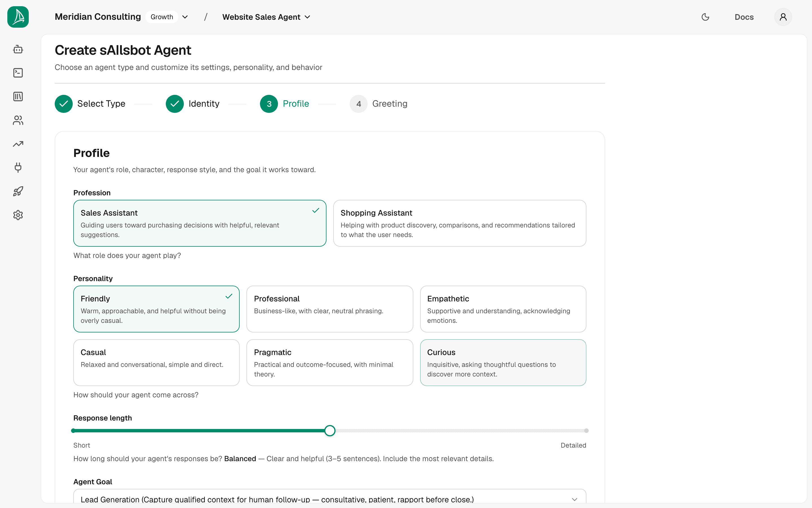This screenshot has height=508, width=812.
Task: Click the Meridian Consulting workspace name
Action: 98,17
